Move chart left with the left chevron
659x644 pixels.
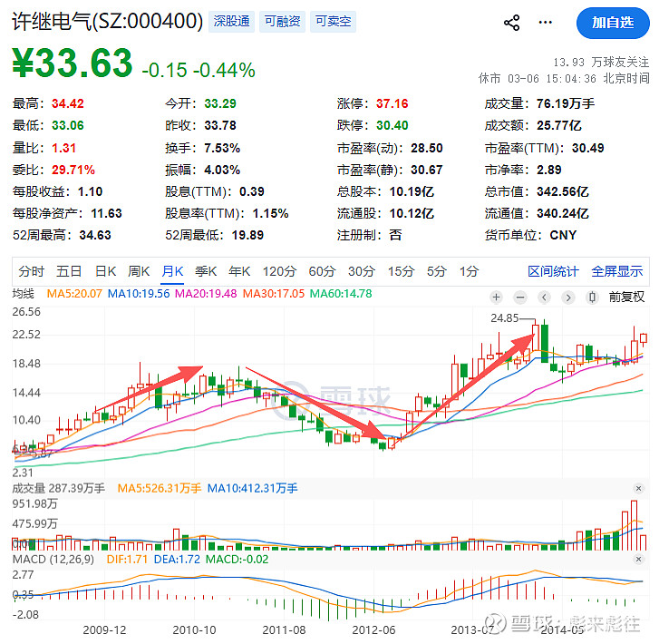[x=544, y=298]
